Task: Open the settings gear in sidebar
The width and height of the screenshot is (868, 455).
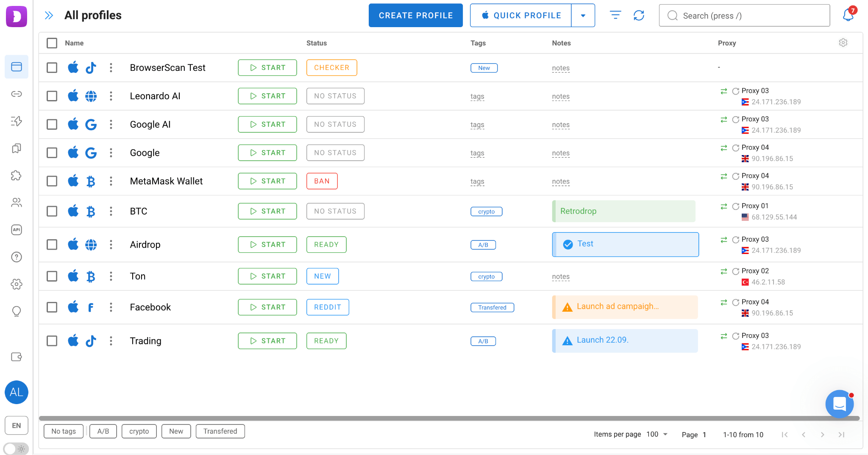Action: 17,284
